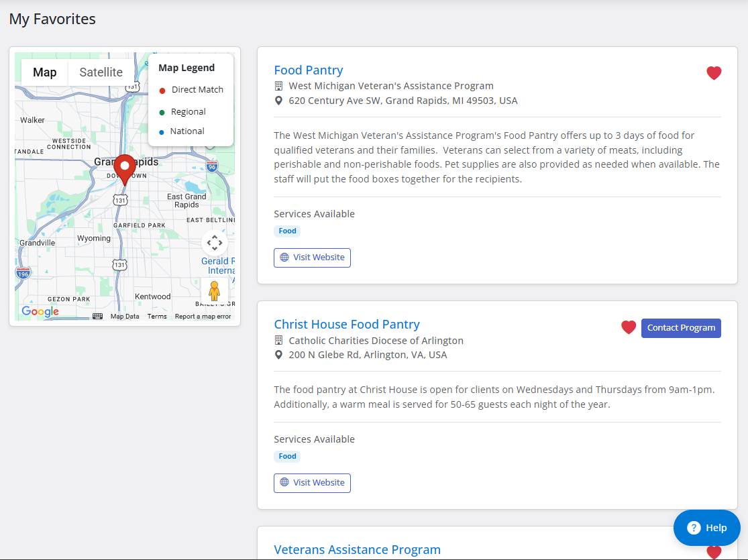This screenshot has width=748, height=560.
Task: Visit Website for Christ House Food Pantry
Action: pos(312,483)
